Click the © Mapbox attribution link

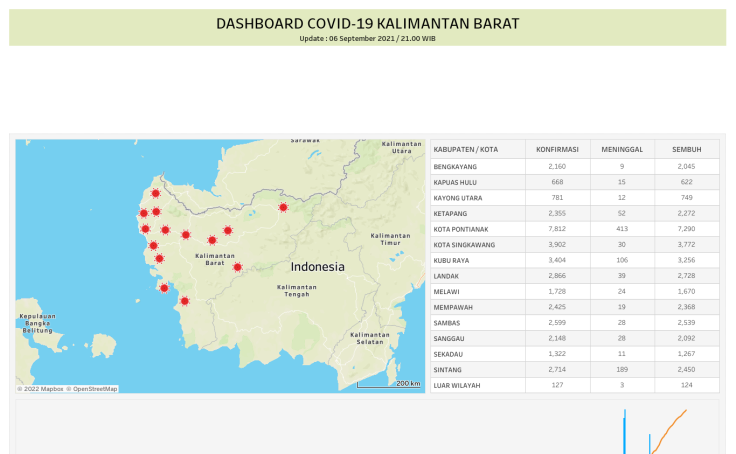point(41,388)
